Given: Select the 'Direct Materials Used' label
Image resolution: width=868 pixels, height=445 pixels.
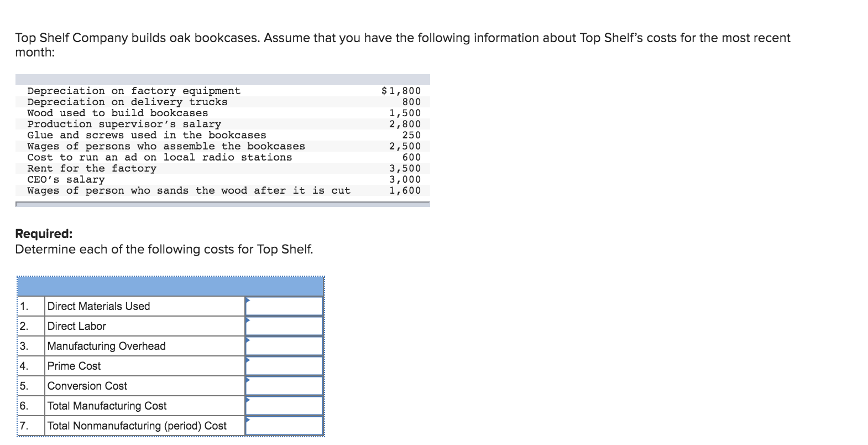Looking at the screenshot, I should (x=98, y=306).
